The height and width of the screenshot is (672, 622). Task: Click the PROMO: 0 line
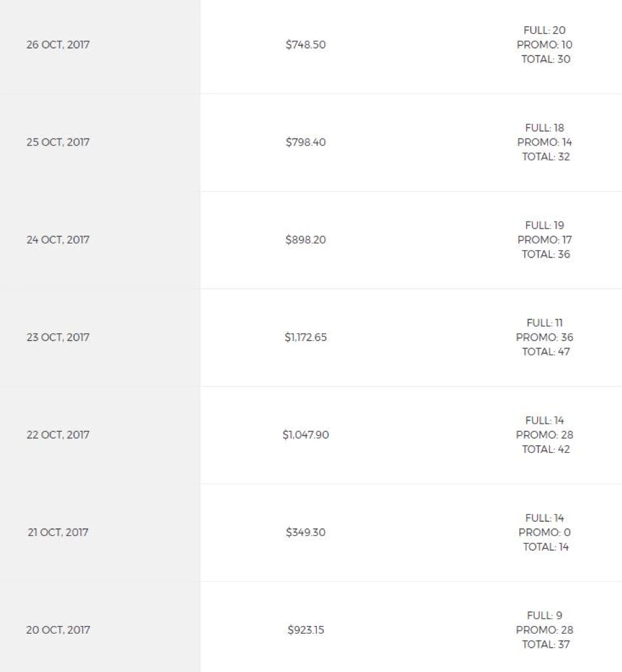click(545, 532)
